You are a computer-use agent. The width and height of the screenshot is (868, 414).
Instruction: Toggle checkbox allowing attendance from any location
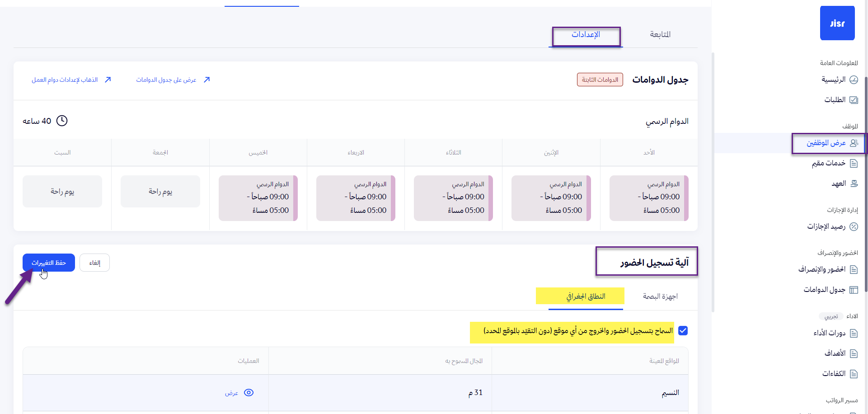point(683,331)
